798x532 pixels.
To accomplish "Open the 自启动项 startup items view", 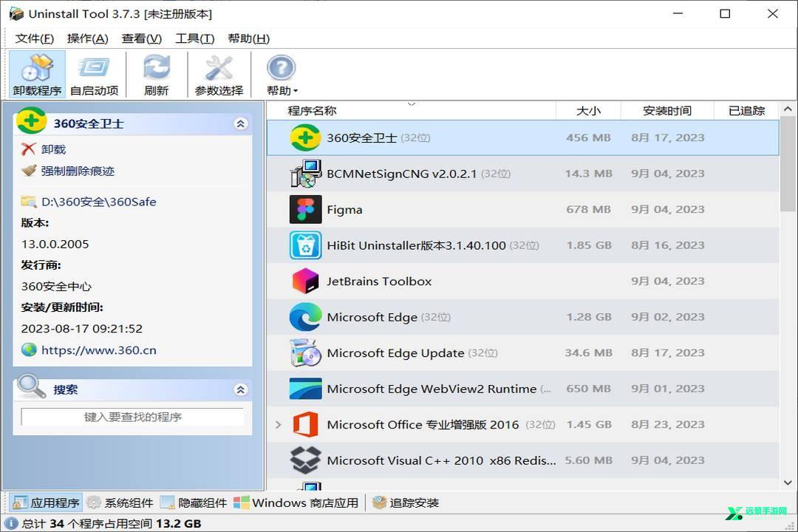I will click(x=94, y=75).
